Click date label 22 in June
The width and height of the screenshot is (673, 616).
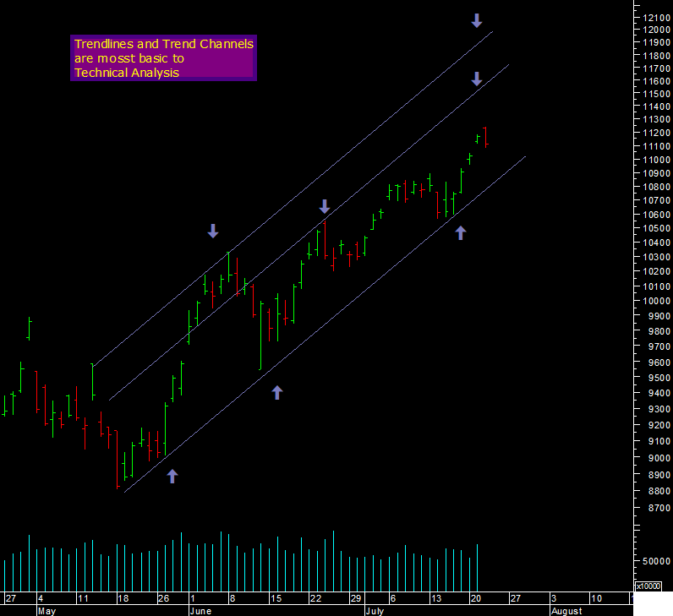[315, 598]
